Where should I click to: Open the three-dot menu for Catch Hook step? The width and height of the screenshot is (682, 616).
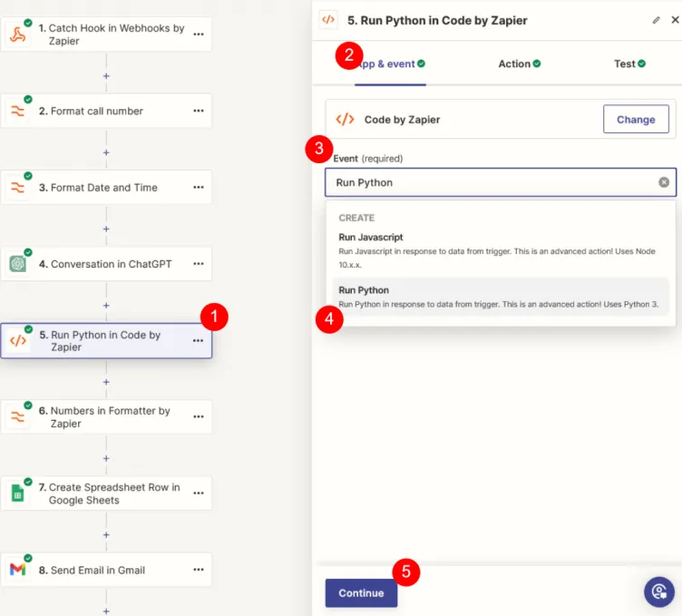(x=199, y=34)
